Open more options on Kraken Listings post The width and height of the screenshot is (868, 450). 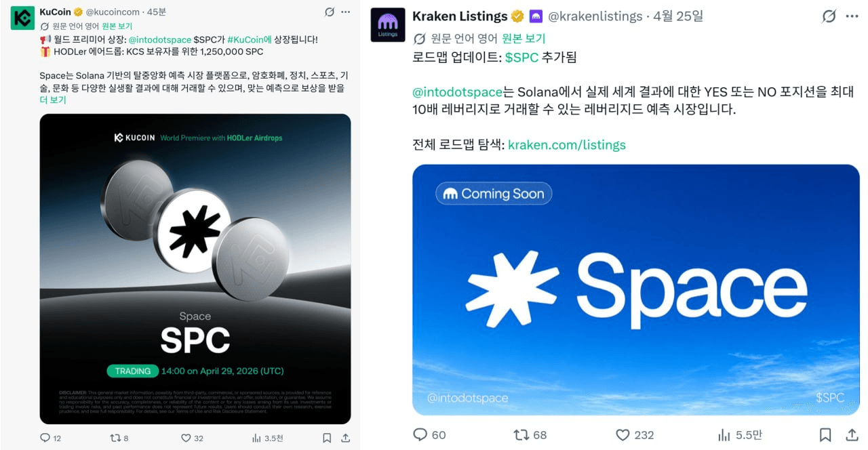point(852,16)
